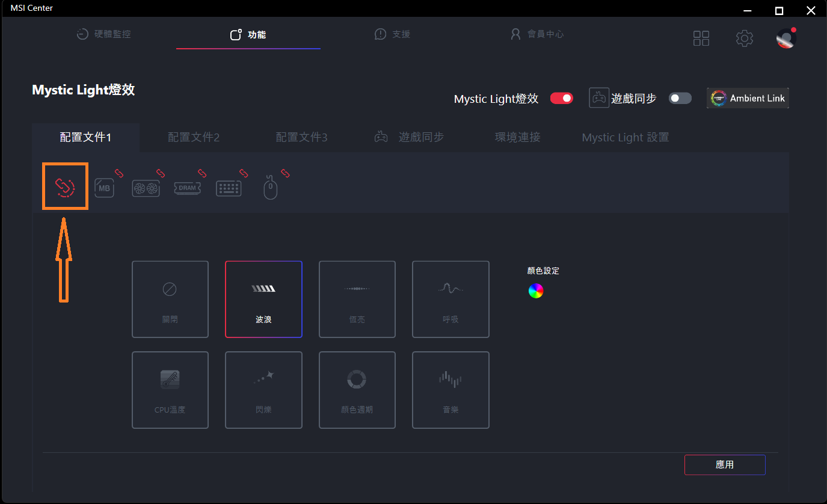This screenshot has height=504, width=827.
Task: Unlink the DRAM sync chain badge
Action: pyautogui.click(x=202, y=173)
